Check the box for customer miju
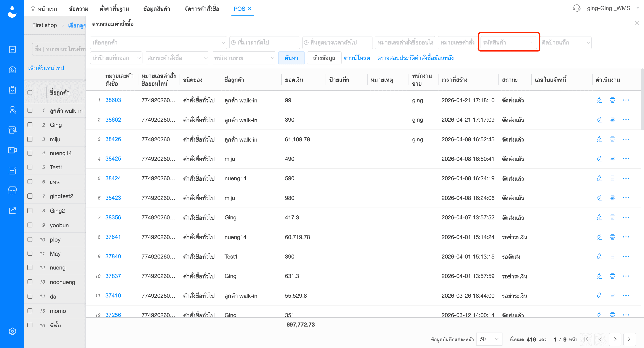Image resolution: width=644 pixels, height=348 pixels. click(x=30, y=139)
